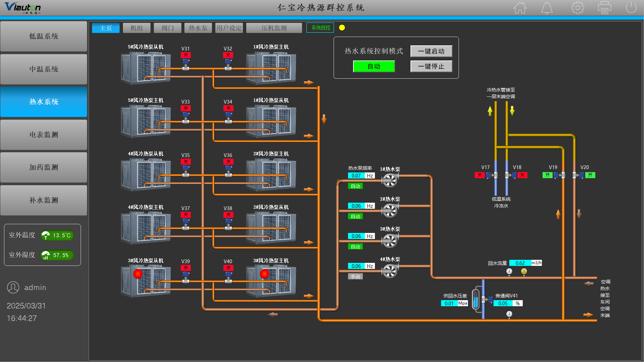The height and width of the screenshot is (362, 644).
Task: Click the power button icon
Action: tap(631, 8)
